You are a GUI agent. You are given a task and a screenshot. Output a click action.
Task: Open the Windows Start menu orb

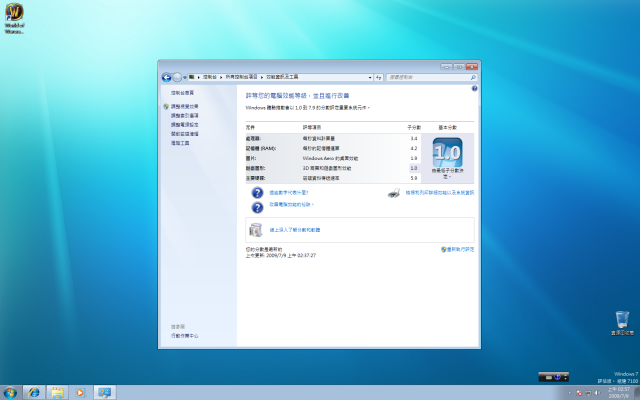tap(10, 393)
